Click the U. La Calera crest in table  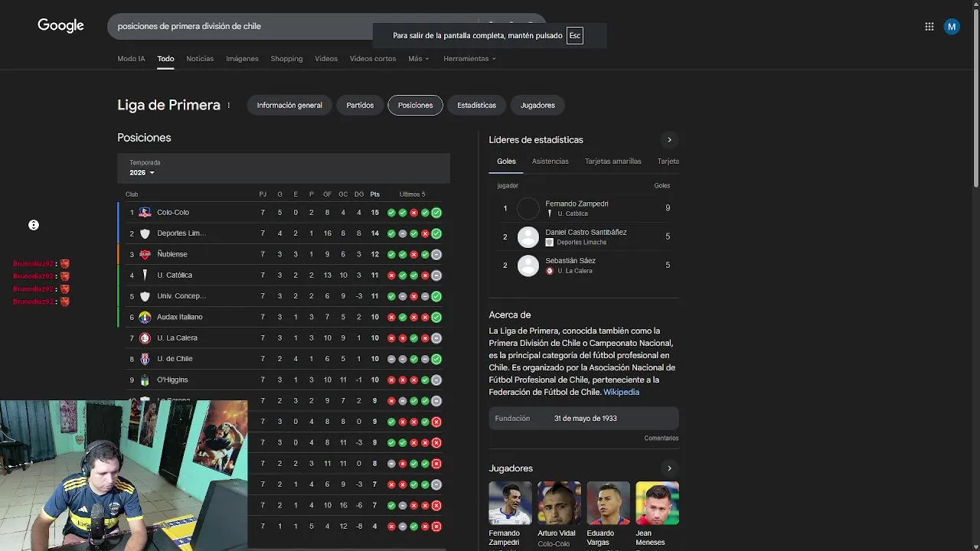tap(145, 337)
